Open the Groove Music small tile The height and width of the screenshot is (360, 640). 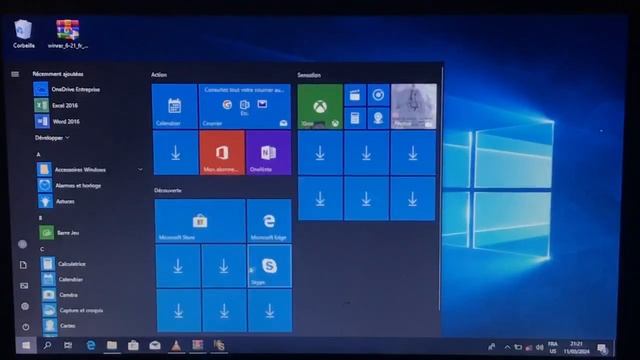pos(378,95)
